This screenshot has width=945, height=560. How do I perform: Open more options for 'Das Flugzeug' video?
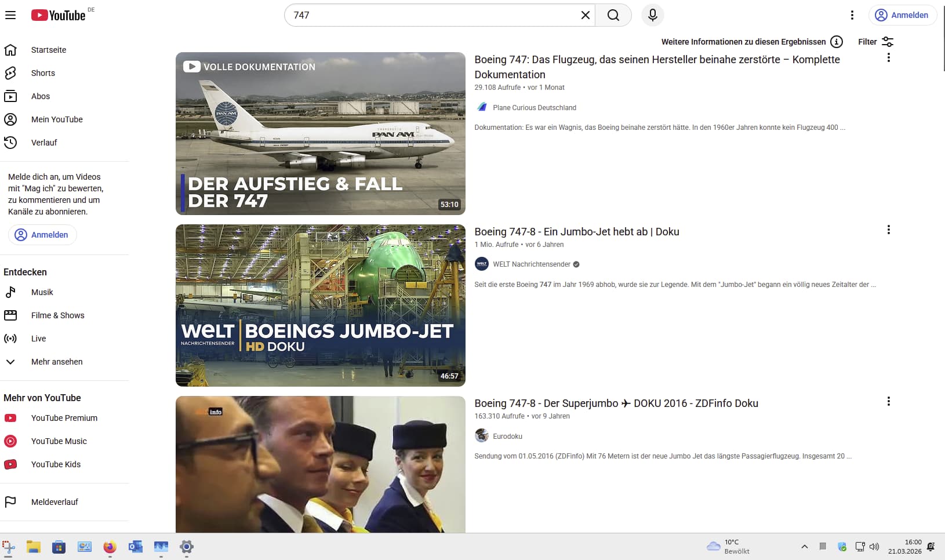point(888,57)
